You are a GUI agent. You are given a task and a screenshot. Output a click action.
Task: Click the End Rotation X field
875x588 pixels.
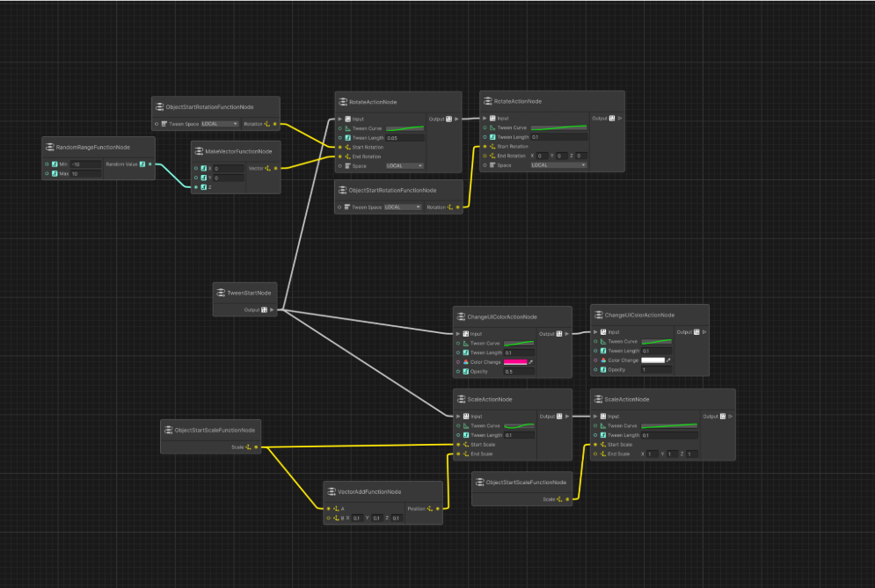pyautogui.click(x=543, y=156)
